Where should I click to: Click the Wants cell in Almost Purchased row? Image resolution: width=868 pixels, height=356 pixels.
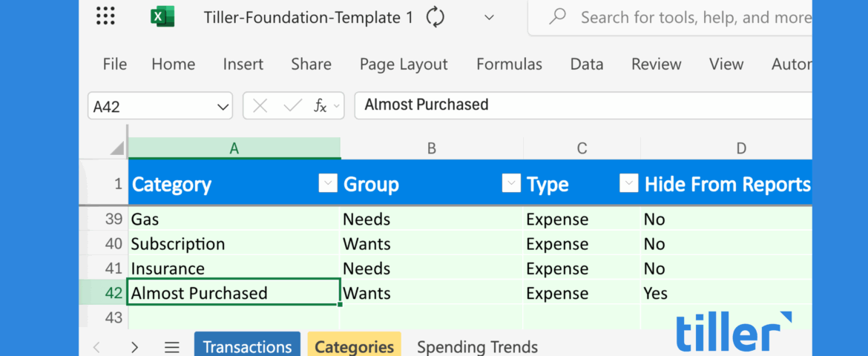[x=432, y=293]
